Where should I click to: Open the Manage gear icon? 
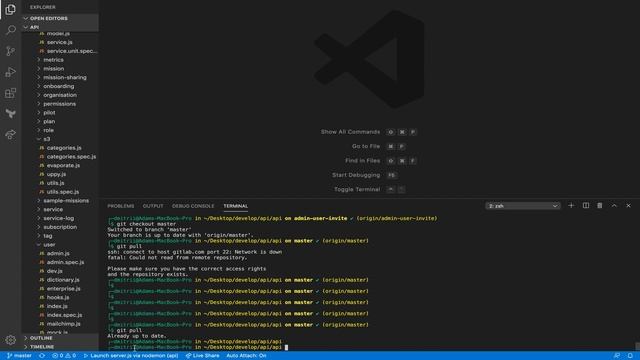[11, 340]
